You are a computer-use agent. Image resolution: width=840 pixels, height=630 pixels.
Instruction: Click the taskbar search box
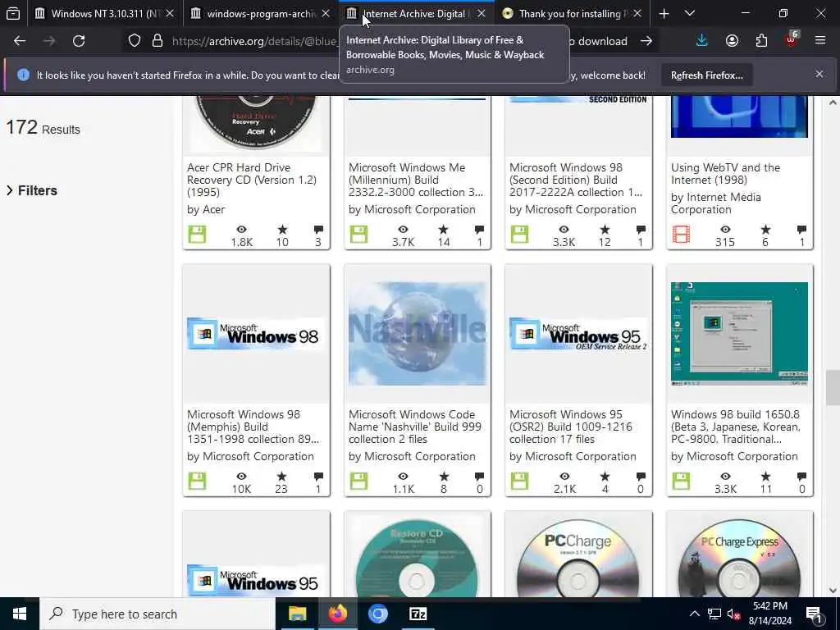(x=157, y=614)
